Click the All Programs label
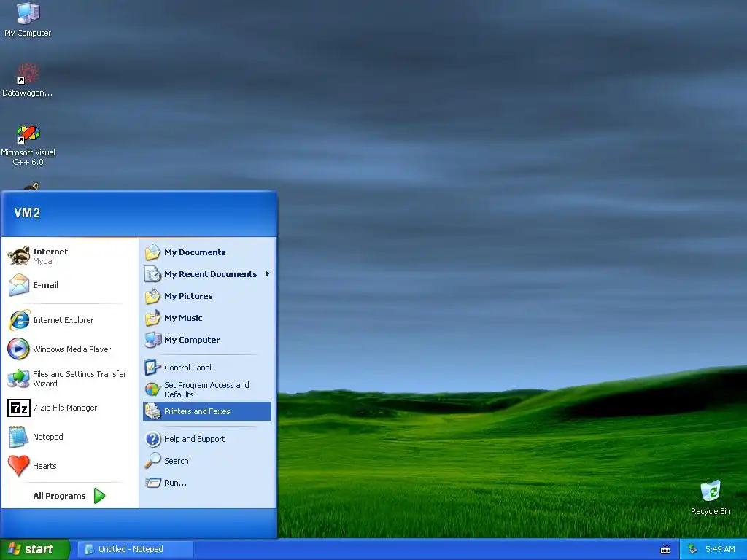 point(59,496)
